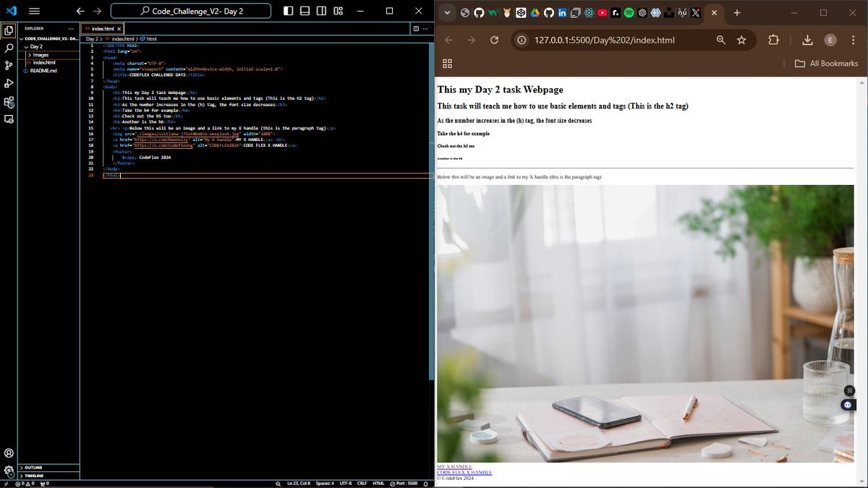Open Chrome zoom magnifier in address bar
Screen dimensions: 868x488
click(x=721, y=40)
